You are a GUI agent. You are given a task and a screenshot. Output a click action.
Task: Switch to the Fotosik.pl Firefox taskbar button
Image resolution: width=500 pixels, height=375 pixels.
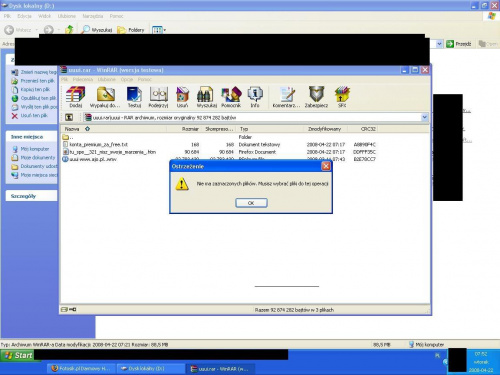82,369
